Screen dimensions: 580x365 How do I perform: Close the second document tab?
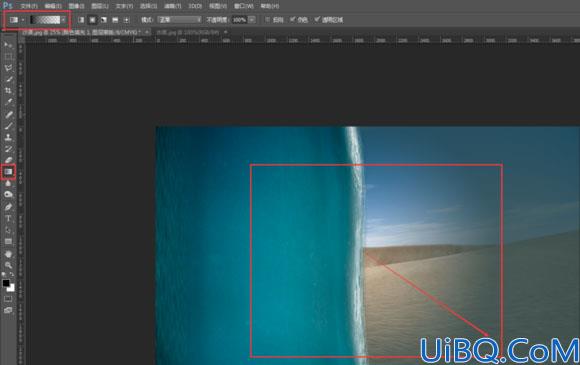225,33
